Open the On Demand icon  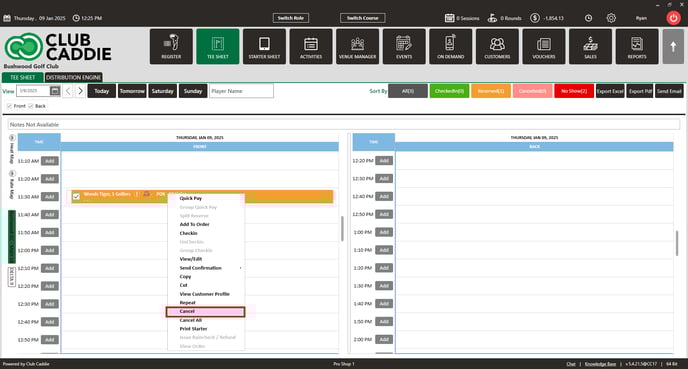450,47
